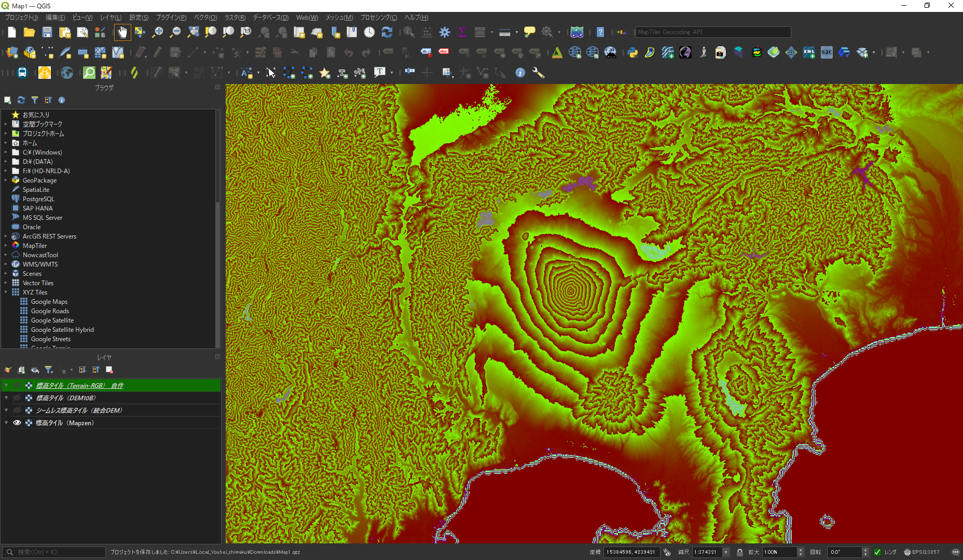Open the プロセシング menu

tap(378, 17)
